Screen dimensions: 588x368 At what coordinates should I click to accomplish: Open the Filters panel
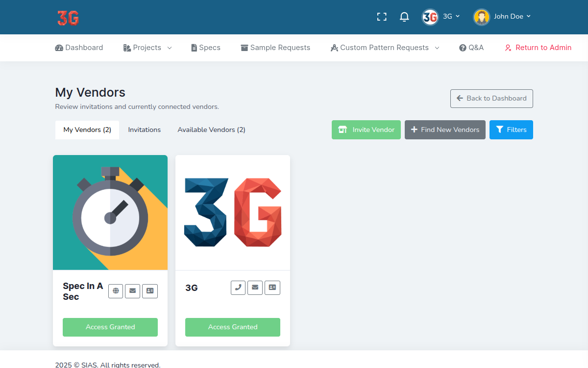pyautogui.click(x=511, y=130)
